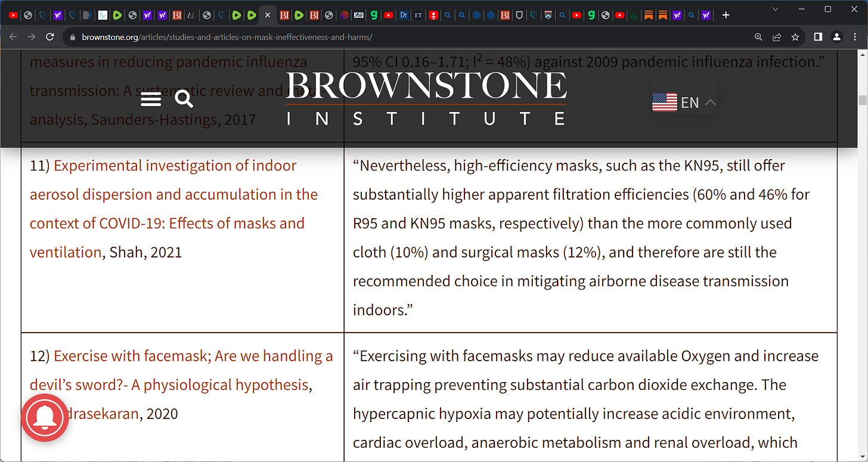
Task: Go back to previous page
Action: click(13, 37)
